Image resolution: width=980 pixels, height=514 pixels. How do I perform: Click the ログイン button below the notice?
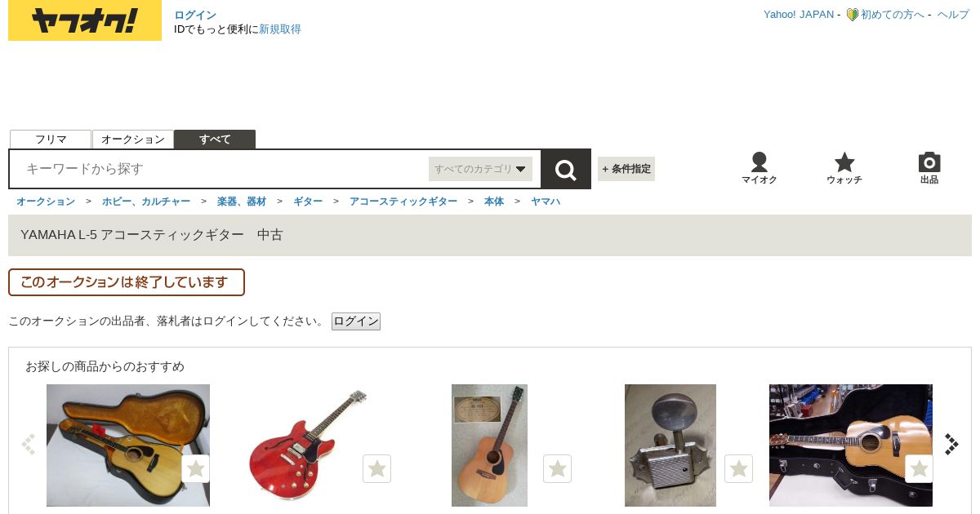click(356, 321)
